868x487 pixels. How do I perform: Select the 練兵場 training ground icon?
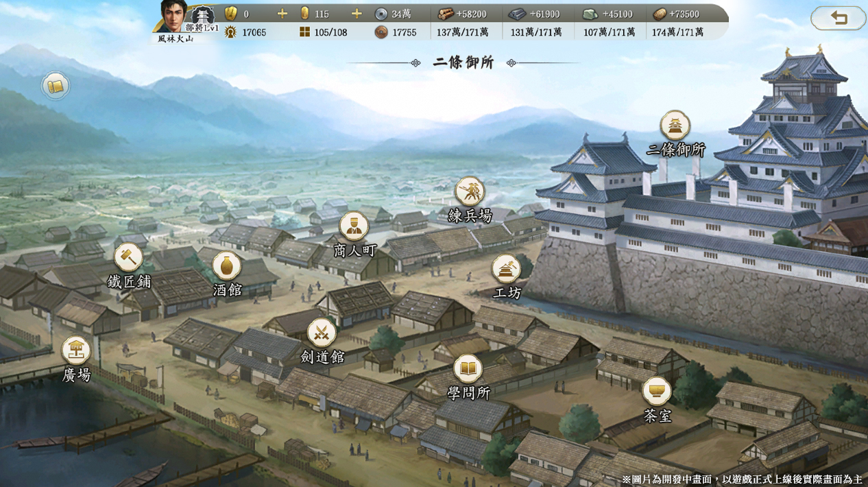[470, 191]
